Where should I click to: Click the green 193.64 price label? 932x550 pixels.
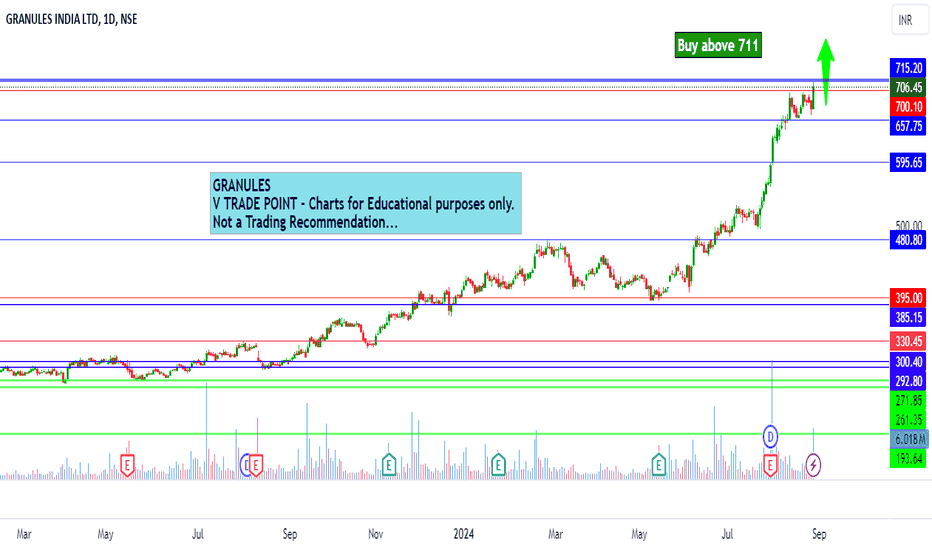tap(908, 458)
